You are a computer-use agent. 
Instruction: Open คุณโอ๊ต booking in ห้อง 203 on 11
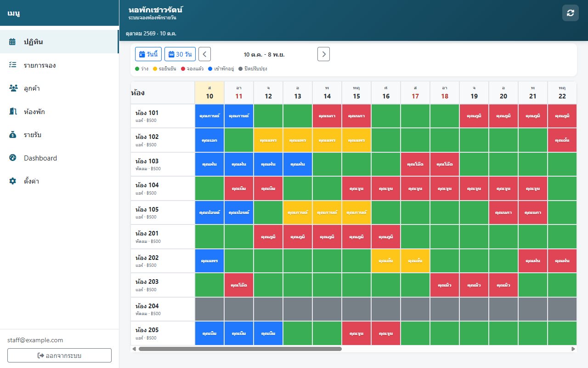coord(239,285)
